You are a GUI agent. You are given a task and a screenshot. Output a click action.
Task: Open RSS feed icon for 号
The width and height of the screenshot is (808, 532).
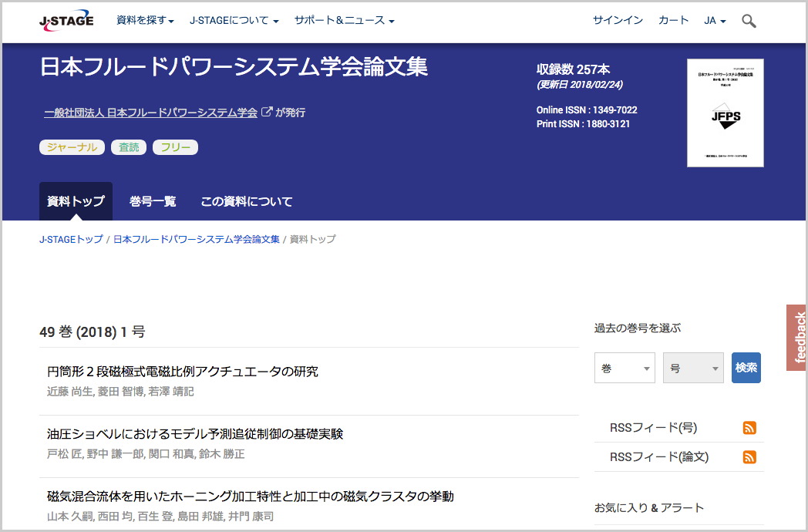(x=749, y=428)
